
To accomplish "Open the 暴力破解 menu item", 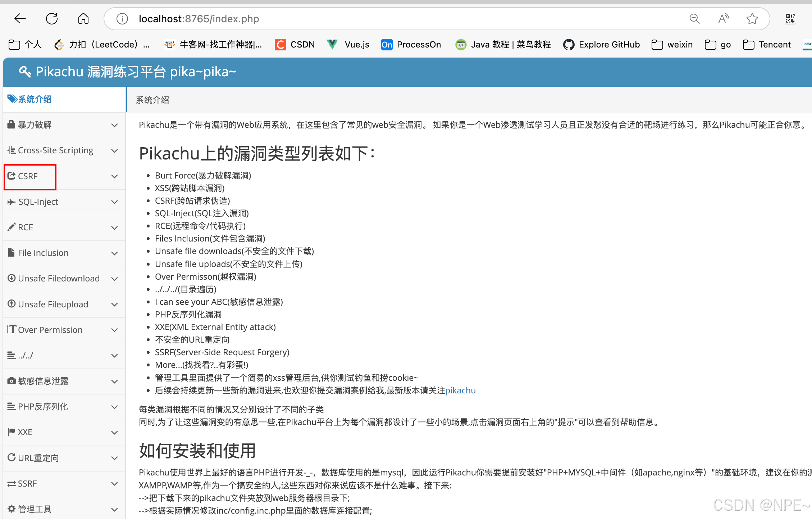I will [x=35, y=125].
